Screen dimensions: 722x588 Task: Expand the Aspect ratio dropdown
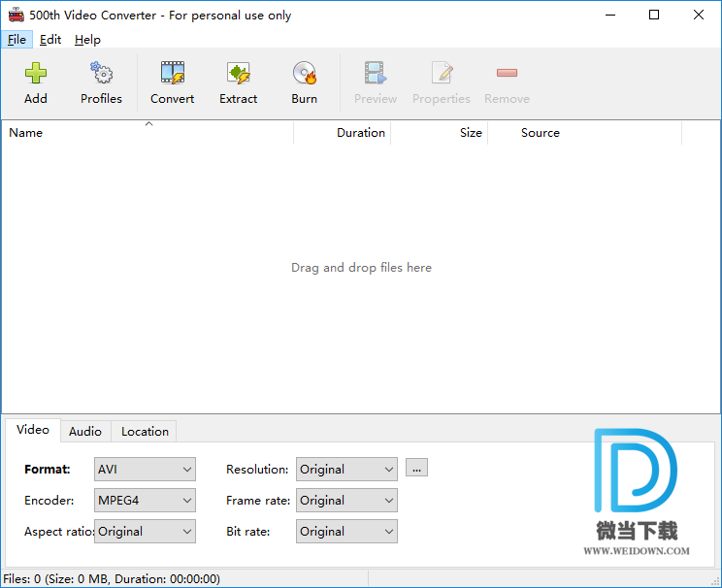click(145, 532)
